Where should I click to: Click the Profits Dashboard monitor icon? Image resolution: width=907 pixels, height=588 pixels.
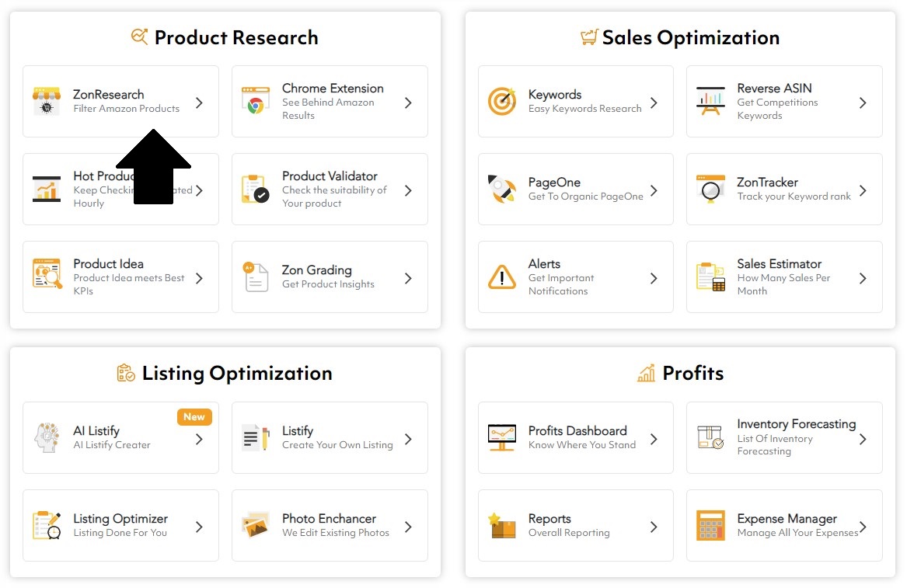tap(501, 438)
